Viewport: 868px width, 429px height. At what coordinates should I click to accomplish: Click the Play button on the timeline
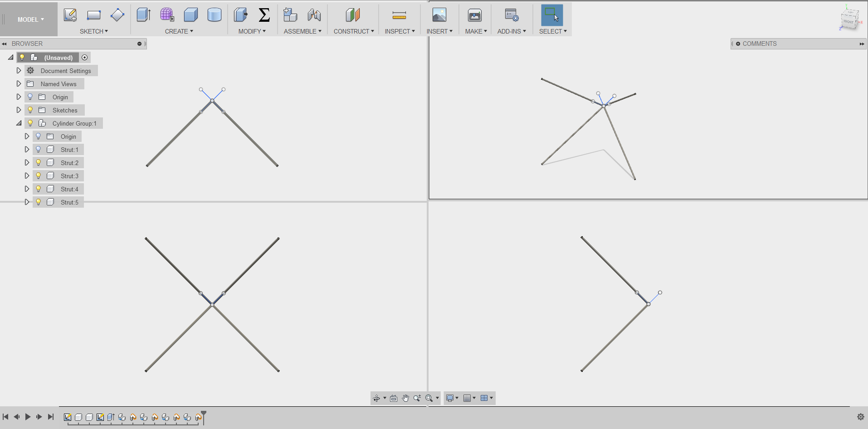[x=28, y=416]
